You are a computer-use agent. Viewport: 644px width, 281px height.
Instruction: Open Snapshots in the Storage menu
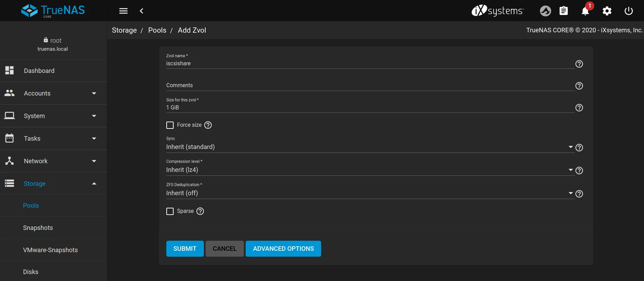[38, 228]
